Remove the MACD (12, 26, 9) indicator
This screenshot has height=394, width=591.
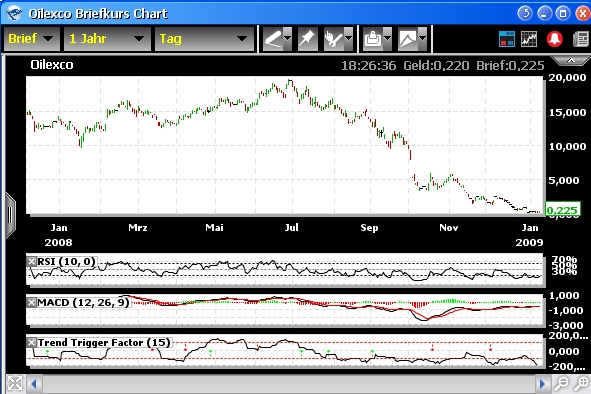[x=32, y=302]
